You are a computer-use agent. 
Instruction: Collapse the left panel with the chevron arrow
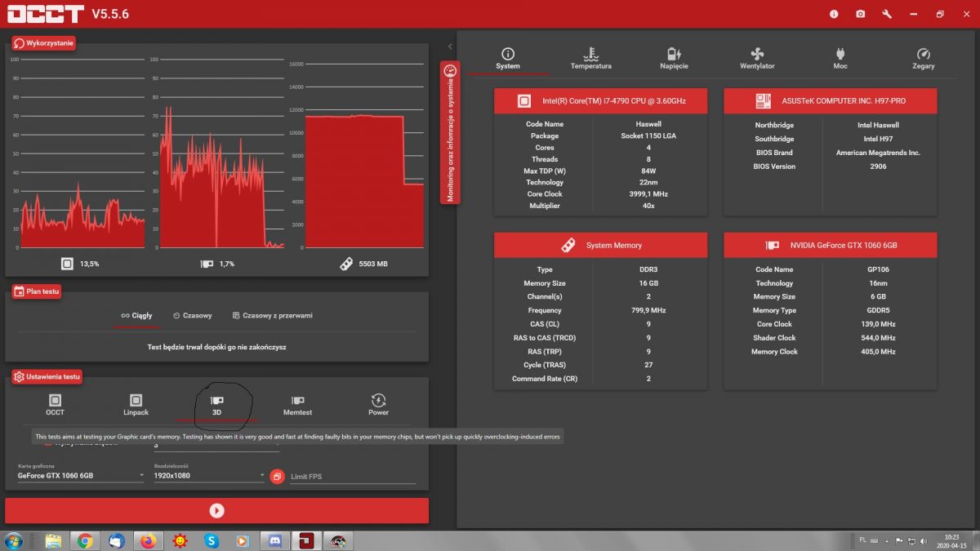[x=450, y=47]
